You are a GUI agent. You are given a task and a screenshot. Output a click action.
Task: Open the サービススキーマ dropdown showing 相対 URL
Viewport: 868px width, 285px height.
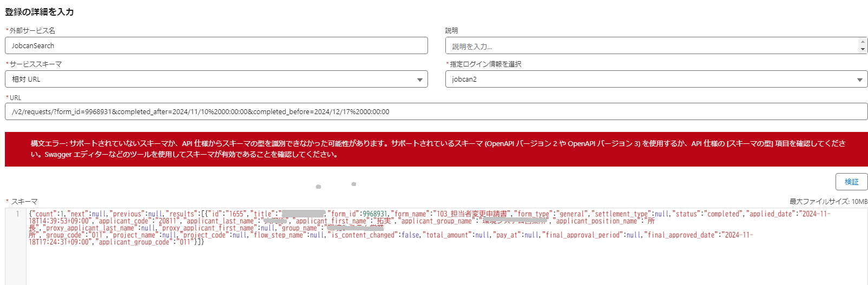pyautogui.click(x=216, y=79)
